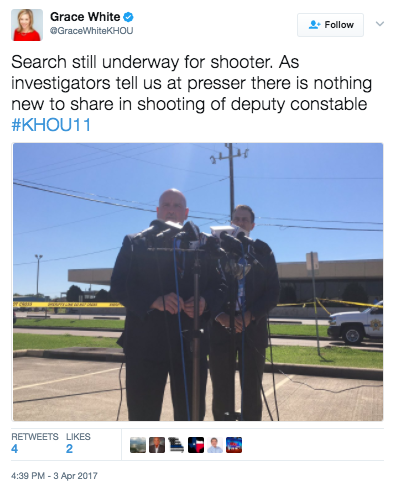View the Likes list
402x485 pixels.
[78, 437]
